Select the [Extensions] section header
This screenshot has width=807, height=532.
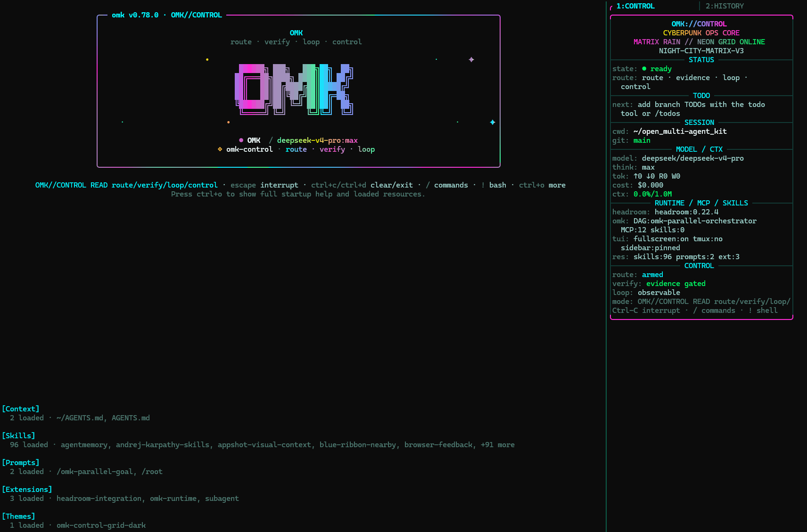click(x=27, y=490)
